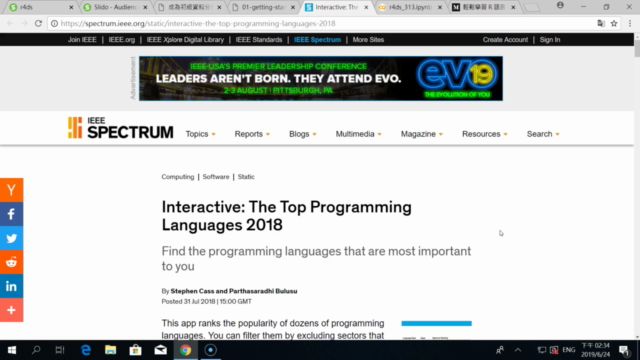Share article on Reddit

[x=11, y=262]
